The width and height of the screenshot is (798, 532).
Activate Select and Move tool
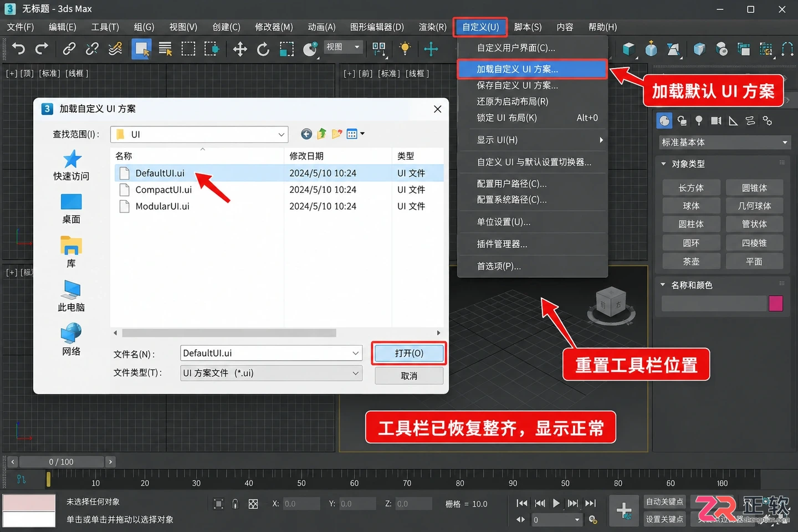point(240,49)
